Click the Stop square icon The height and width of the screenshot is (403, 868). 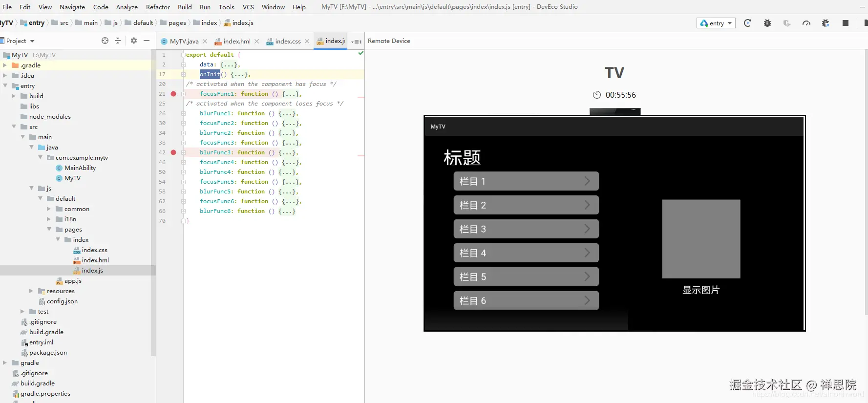pos(846,23)
